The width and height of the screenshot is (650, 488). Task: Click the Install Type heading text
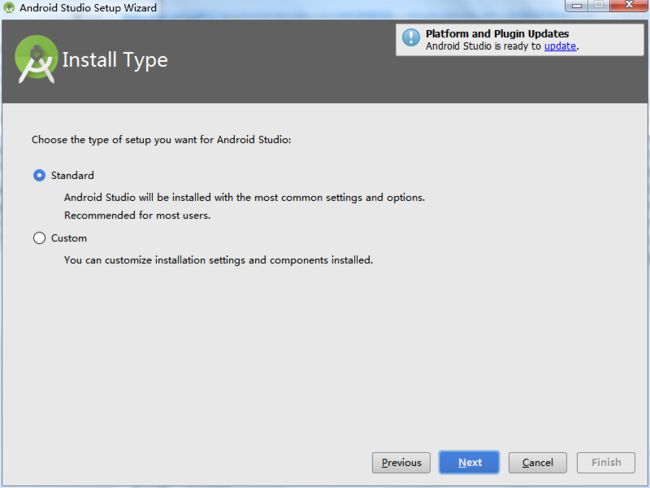pos(115,60)
